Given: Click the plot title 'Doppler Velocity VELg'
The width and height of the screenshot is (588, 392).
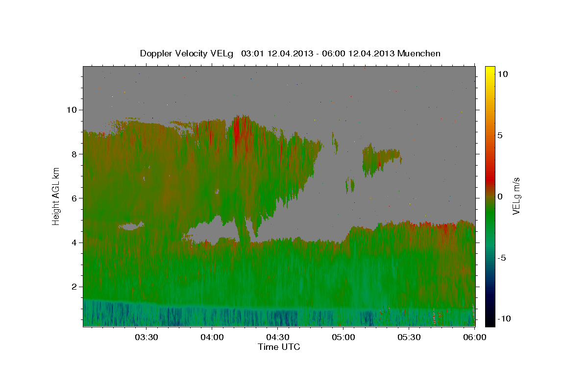Looking at the screenshot, I should pos(187,53).
